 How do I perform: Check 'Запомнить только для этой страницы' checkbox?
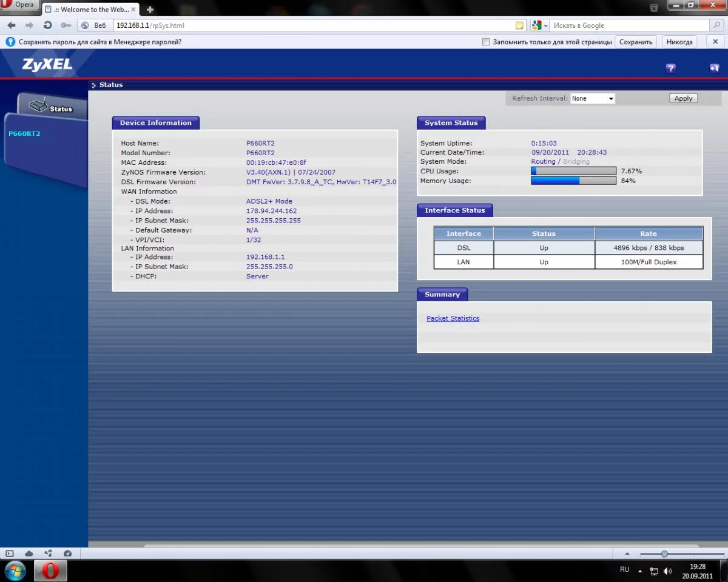(485, 42)
